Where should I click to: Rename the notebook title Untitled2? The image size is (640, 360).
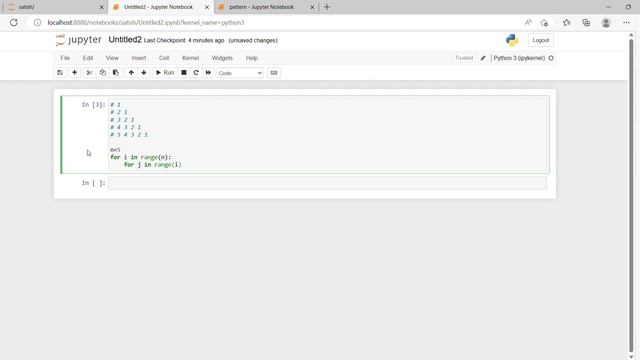tap(125, 40)
